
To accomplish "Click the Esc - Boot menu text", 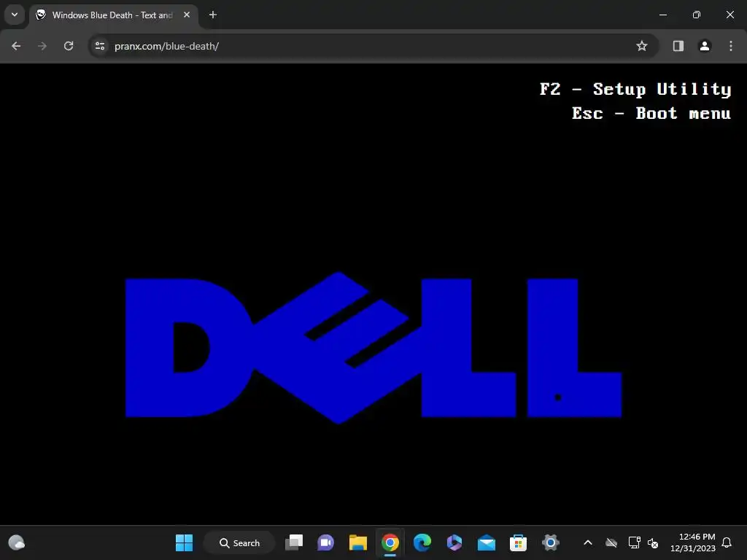I will (x=651, y=113).
